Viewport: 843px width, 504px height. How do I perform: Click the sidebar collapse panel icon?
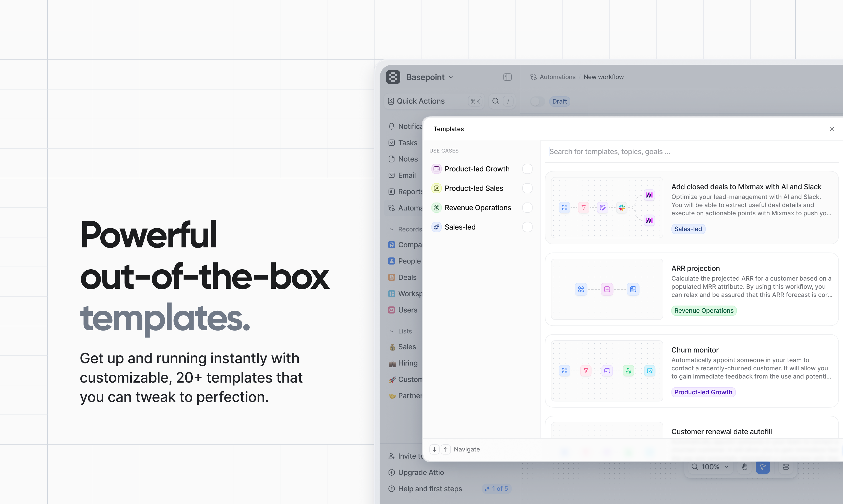tap(507, 77)
